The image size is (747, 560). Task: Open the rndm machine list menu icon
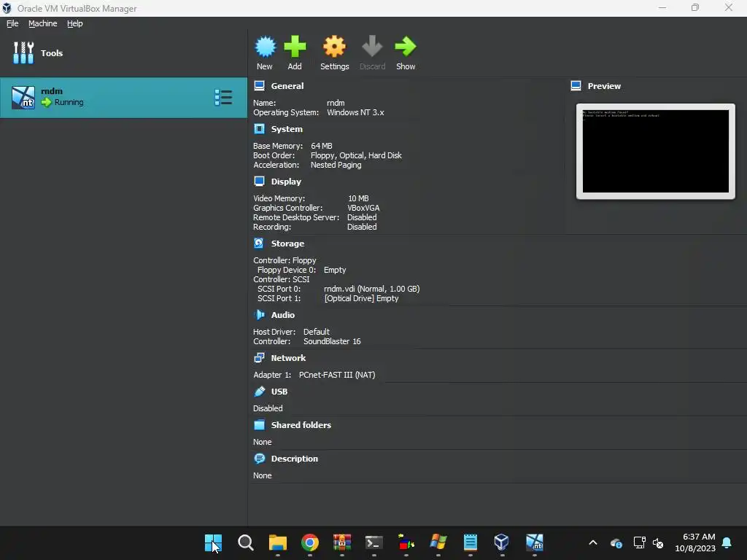(223, 98)
